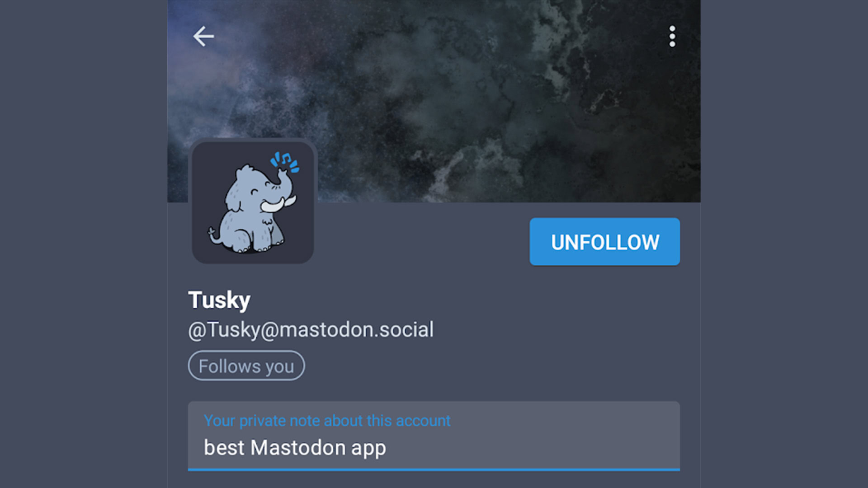This screenshot has height=488, width=868.
Task: Focus the private note input field
Action: pyautogui.click(x=434, y=436)
